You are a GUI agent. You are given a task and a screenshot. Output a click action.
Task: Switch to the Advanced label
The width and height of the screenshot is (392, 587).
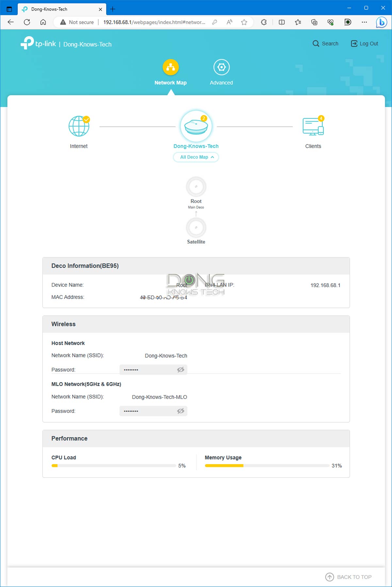pos(221,83)
